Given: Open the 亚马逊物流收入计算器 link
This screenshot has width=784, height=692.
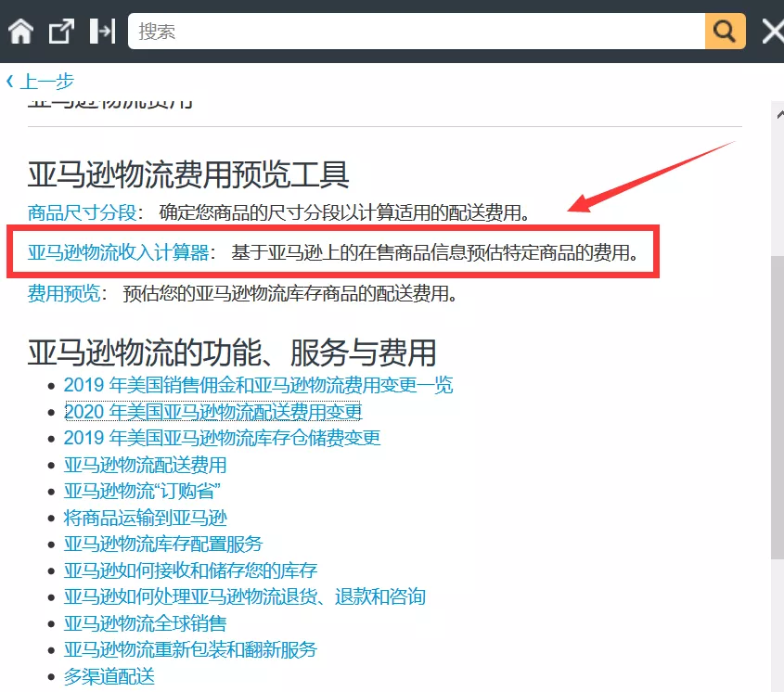Looking at the screenshot, I should tap(118, 252).
